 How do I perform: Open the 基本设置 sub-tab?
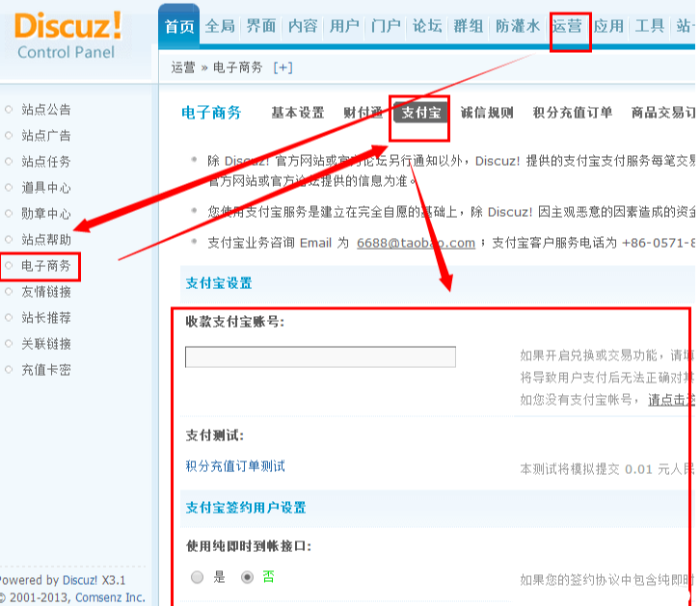pos(297,113)
